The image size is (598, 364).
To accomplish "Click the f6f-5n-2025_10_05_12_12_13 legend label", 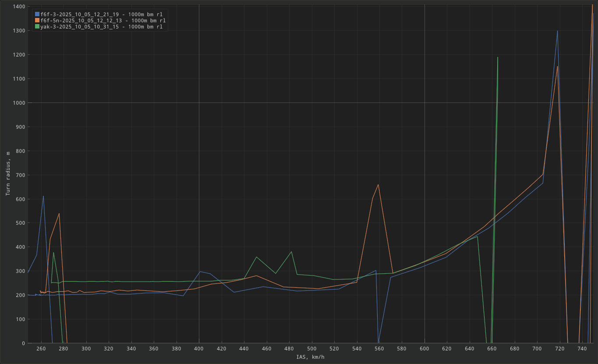I will [103, 21].
